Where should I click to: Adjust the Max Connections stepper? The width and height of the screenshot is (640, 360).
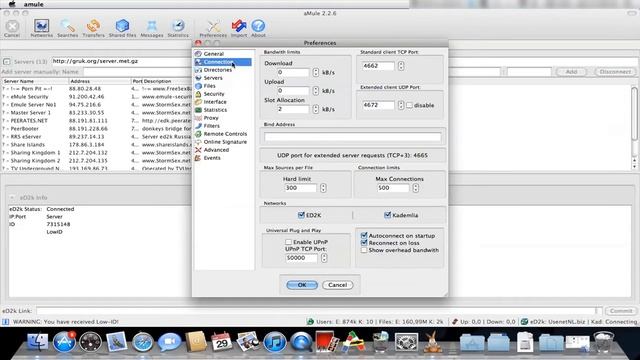(416, 188)
